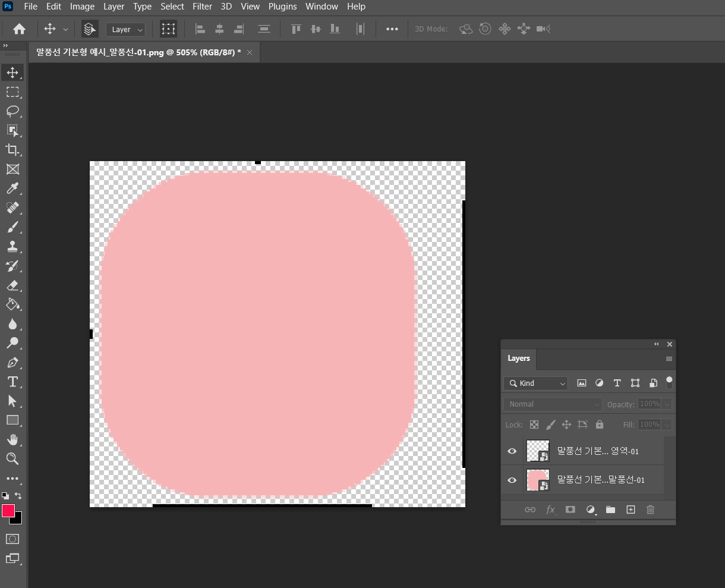Add a layer style with fx icon
The width and height of the screenshot is (725, 588).
pos(551,510)
